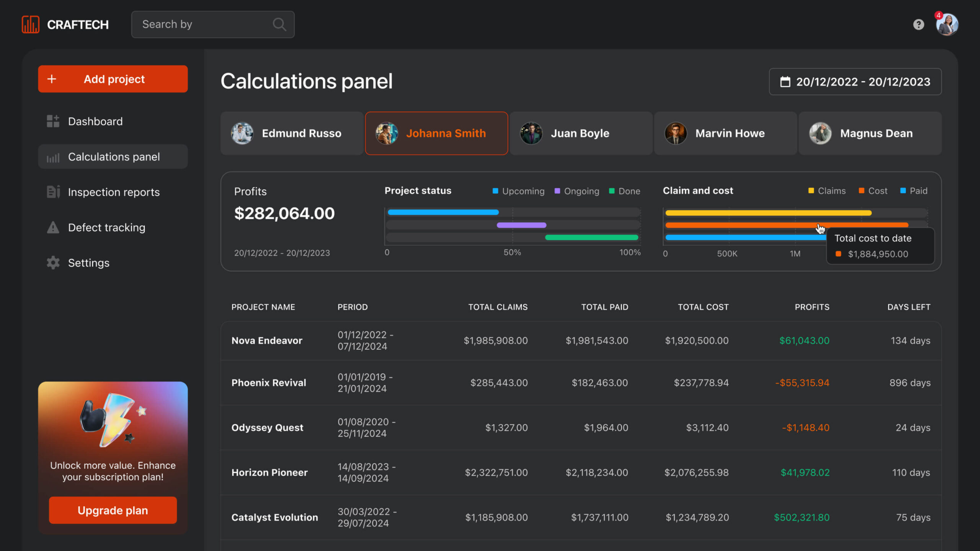
Task: Sort by the Total Claims column header
Action: (498, 307)
